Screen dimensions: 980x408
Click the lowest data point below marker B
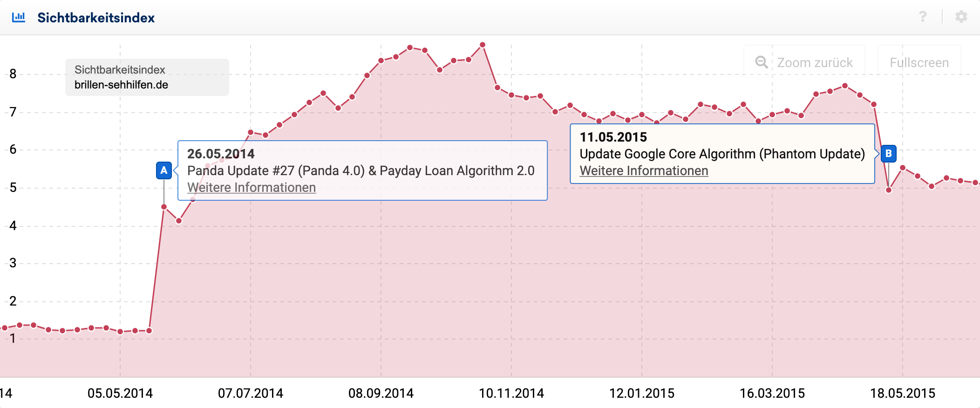click(x=889, y=190)
